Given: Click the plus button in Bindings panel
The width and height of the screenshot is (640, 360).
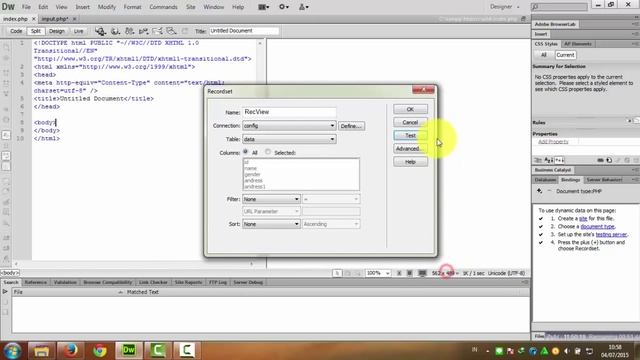Looking at the screenshot, I should (x=540, y=191).
